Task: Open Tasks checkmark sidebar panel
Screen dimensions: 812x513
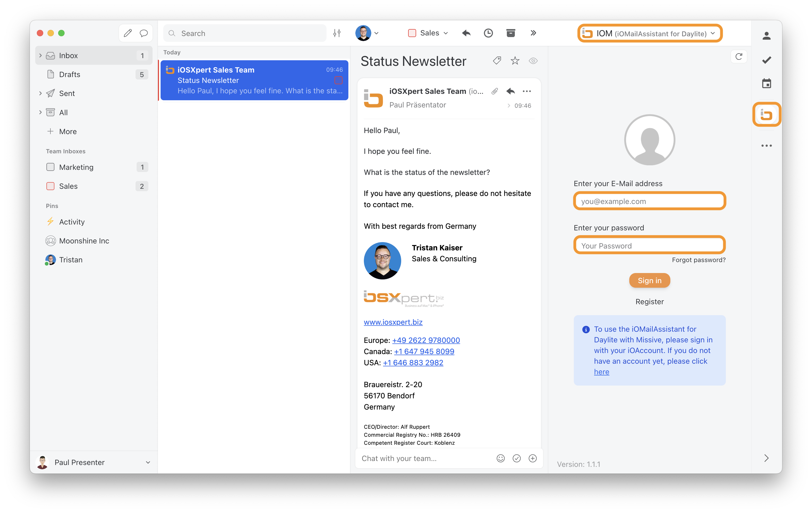Action: (766, 60)
